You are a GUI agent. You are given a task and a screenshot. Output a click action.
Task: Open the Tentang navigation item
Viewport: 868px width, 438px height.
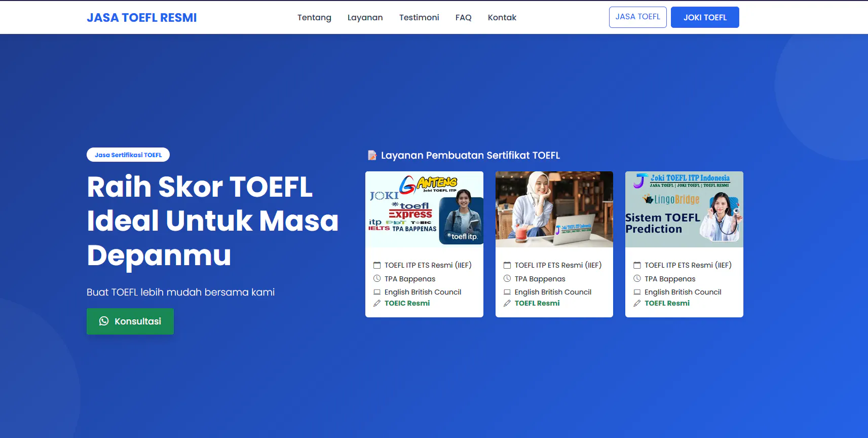point(314,17)
